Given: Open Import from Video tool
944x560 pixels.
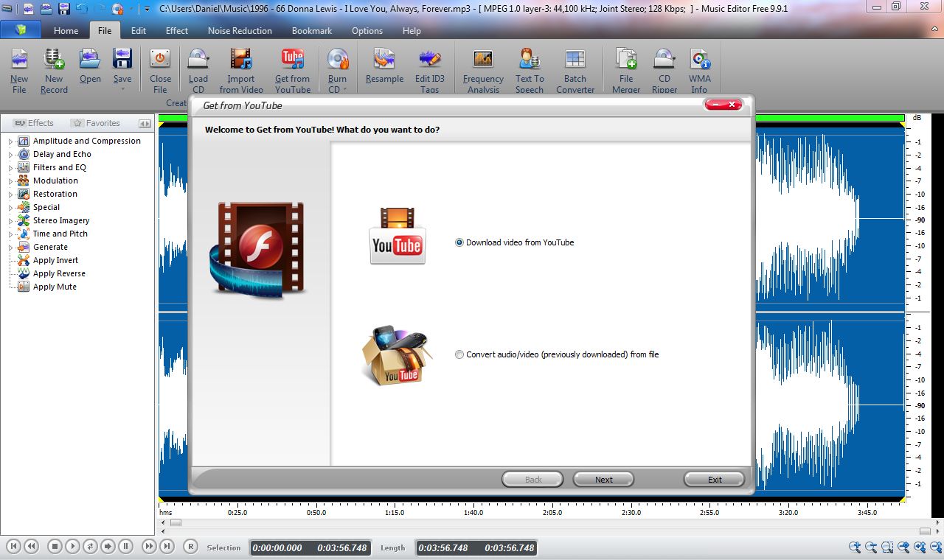Looking at the screenshot, I should [241, 71].
